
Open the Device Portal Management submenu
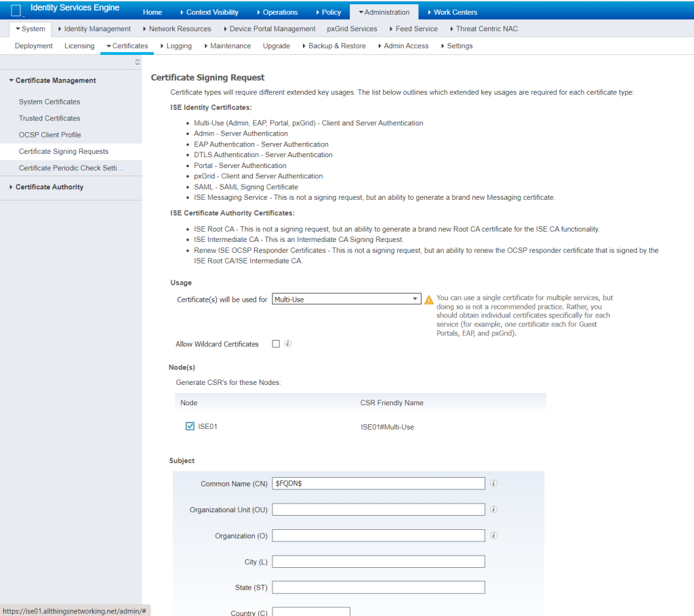click(x=269, y=28)
